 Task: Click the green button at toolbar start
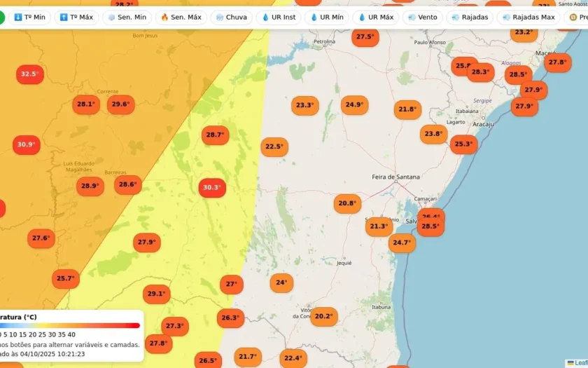pyautogui.click(x=1, y=18)
